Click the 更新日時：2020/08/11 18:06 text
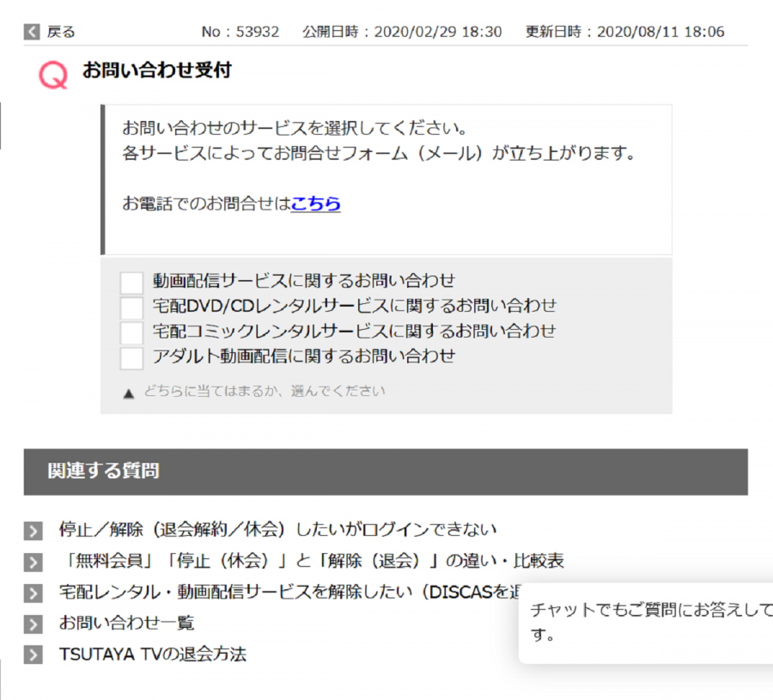The image size is (773, 700). pos(624,32)
